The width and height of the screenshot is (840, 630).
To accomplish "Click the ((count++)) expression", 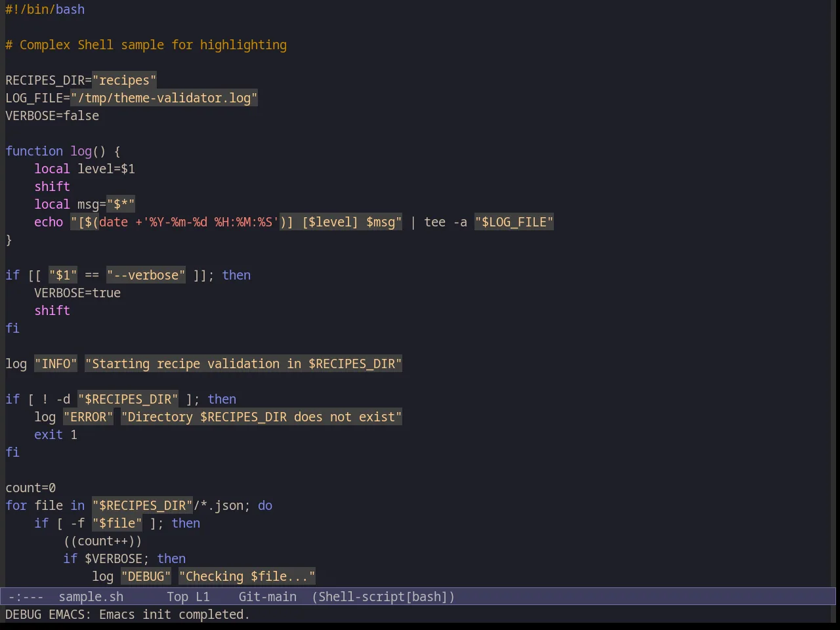I will pyautogui.click(x=102, y=541).
